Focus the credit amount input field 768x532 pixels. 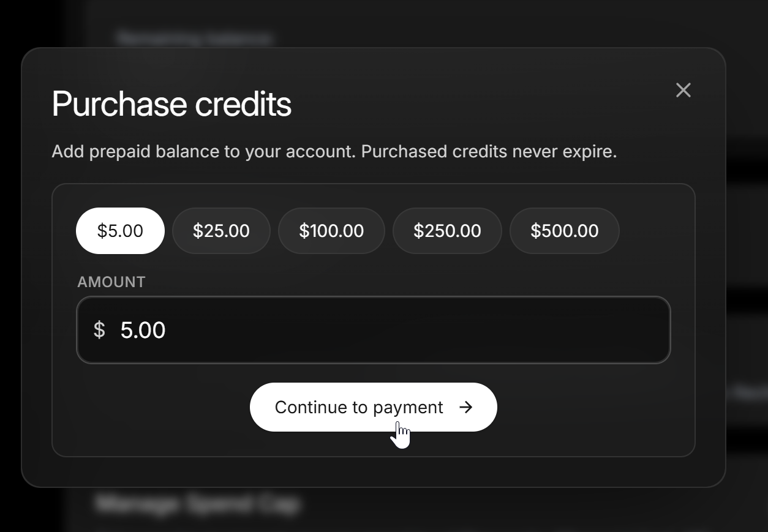click(374, 330)
